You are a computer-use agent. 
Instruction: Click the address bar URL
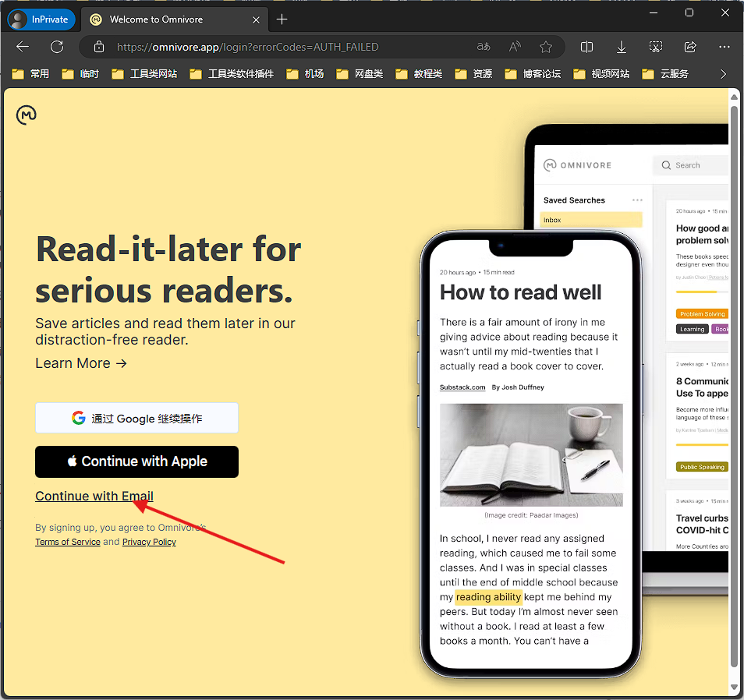(x=248, y=47)
